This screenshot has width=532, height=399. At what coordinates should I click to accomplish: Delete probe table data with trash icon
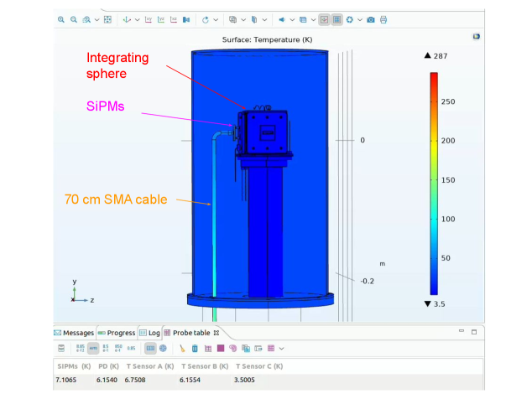click(x=195, y=348)
